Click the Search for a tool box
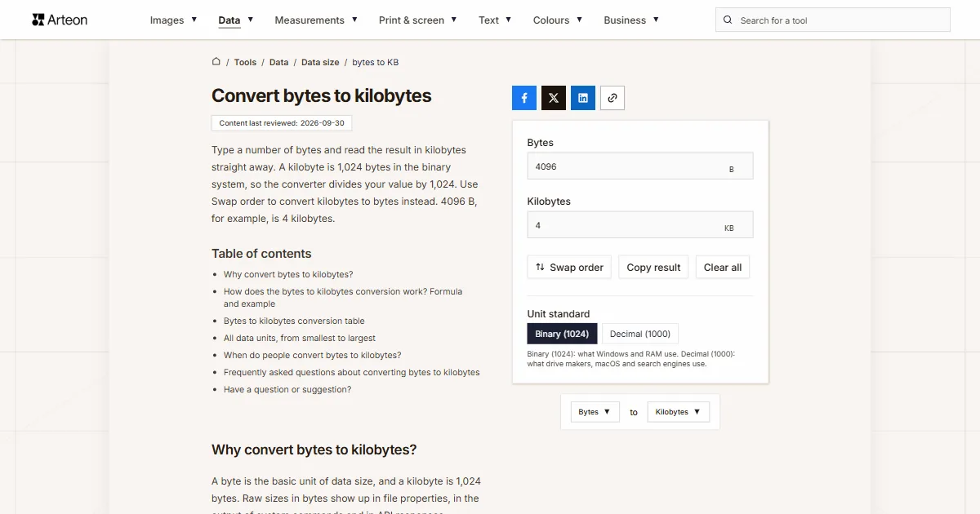This screenshot has height=514, width=980. (x=833, y=20)
